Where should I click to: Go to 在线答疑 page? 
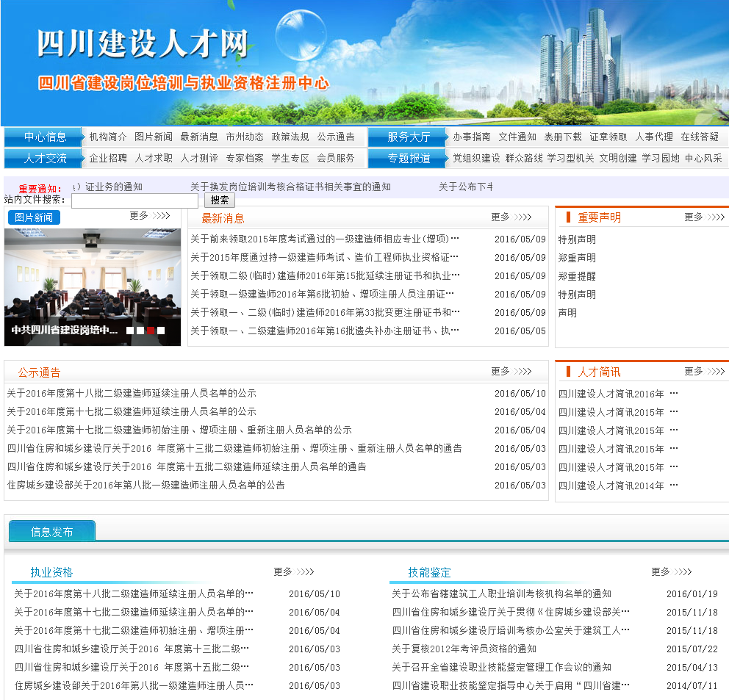tap(700, 137)
